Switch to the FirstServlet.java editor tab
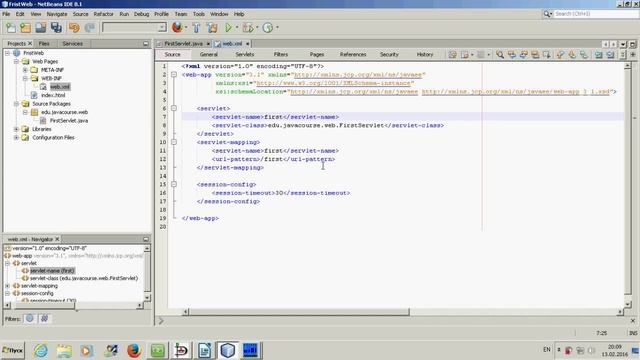The width and height of the screenshot is (640, 360). [183, 43]
